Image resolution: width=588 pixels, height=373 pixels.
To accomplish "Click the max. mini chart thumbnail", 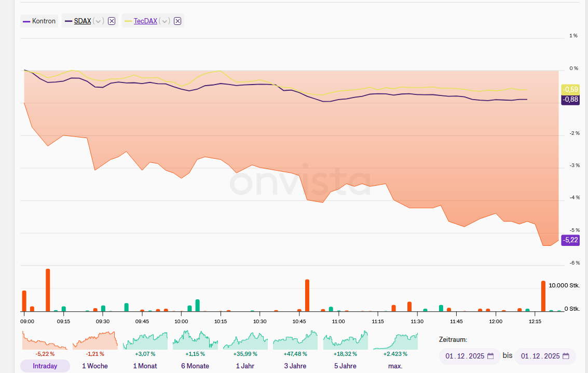I will pos(395,341).
